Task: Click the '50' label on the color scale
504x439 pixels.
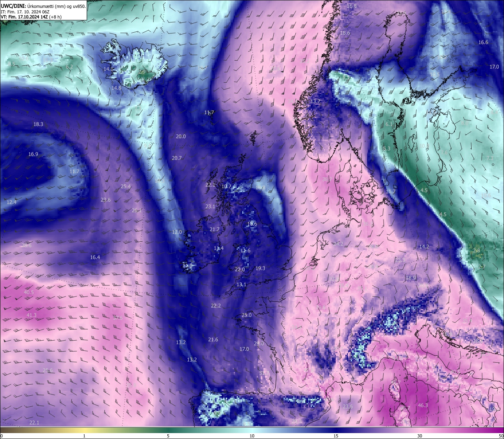Action: (500, 436)
